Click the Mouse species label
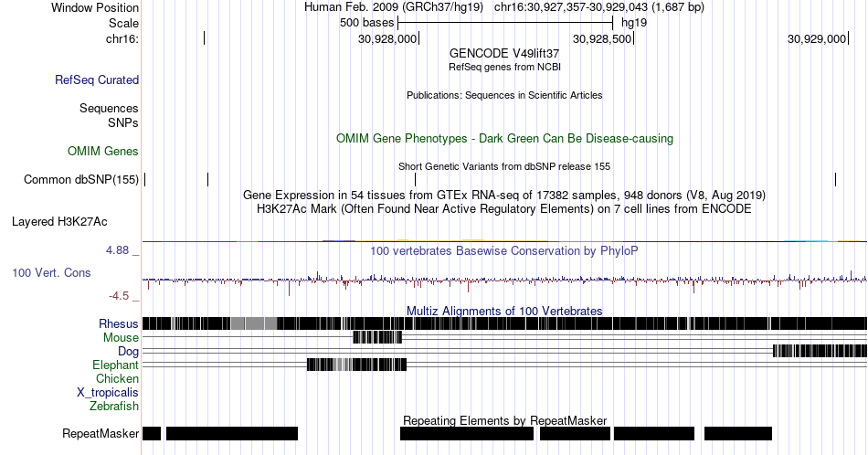The image size is (868, 455). 121,337
